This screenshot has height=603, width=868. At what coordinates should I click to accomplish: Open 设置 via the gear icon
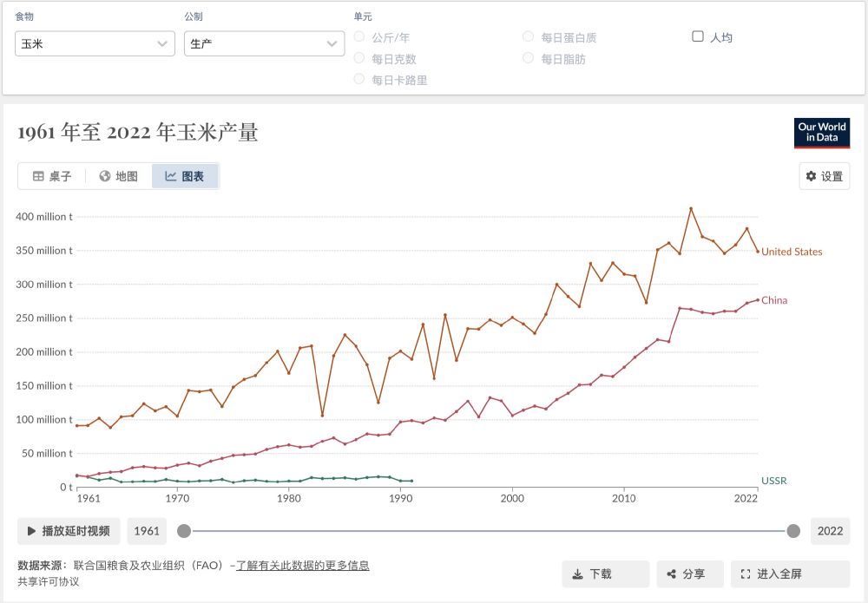click(812, 176)
